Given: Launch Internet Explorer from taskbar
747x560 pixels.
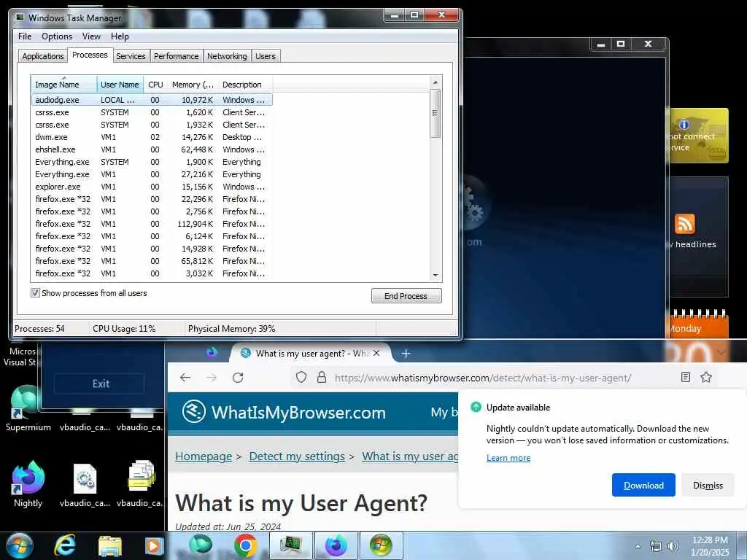Looking at the screenshot, I should click(65, 545).
